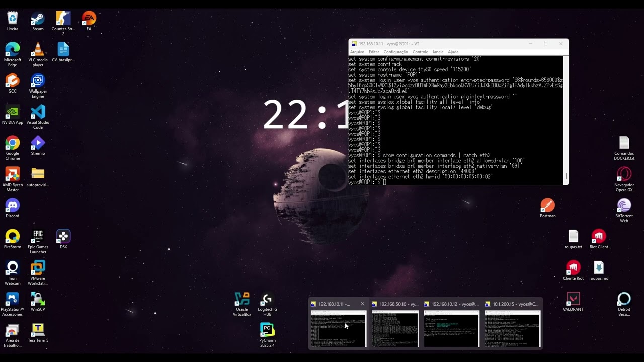Viewport: 644px width, 362px height.
Task: Select the Iriun Webcam icon
Action: point(13,273)
